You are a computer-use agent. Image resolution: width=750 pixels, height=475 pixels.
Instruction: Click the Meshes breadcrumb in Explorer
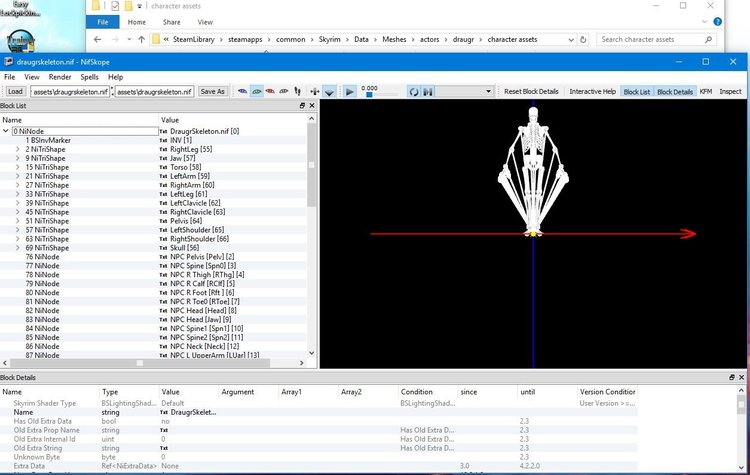tap(394, 40)
